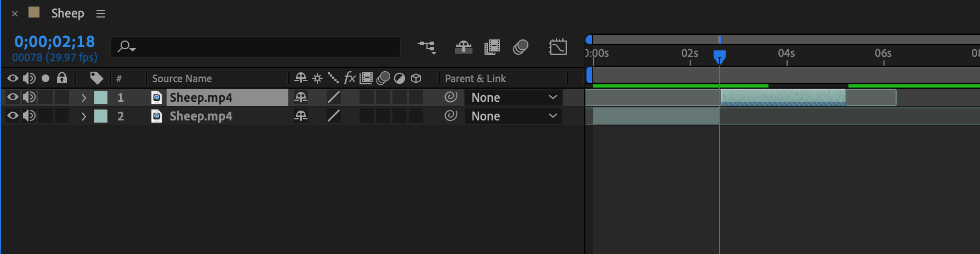980x254 pixels.
Task: Click the layer search field
Action: point(263,47)
